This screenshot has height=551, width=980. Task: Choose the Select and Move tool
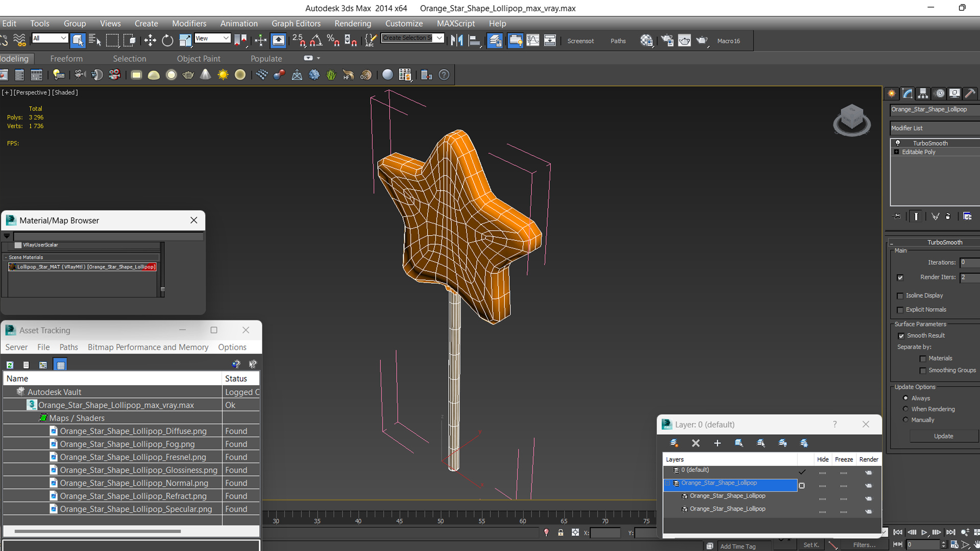tap(150, 40)
